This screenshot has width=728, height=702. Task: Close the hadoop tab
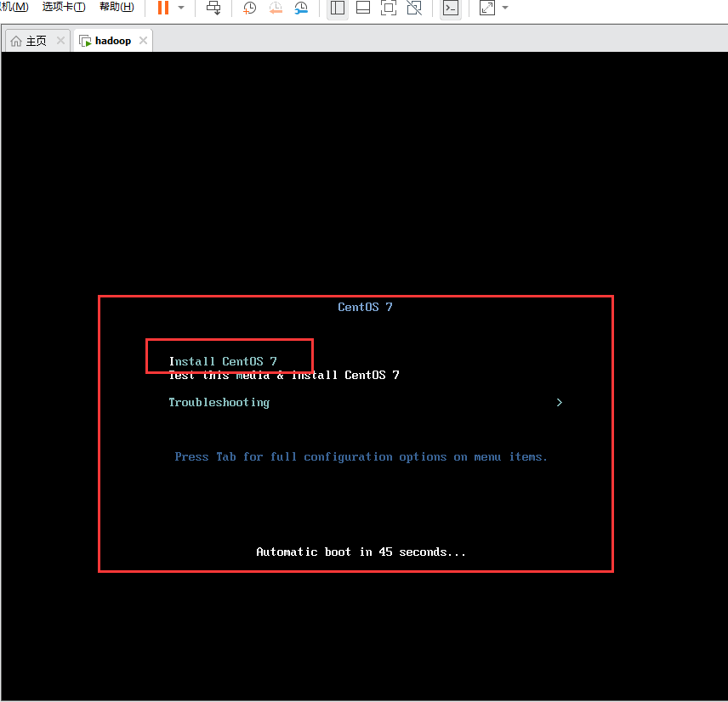pyautogui.click(x=144, y=41)
